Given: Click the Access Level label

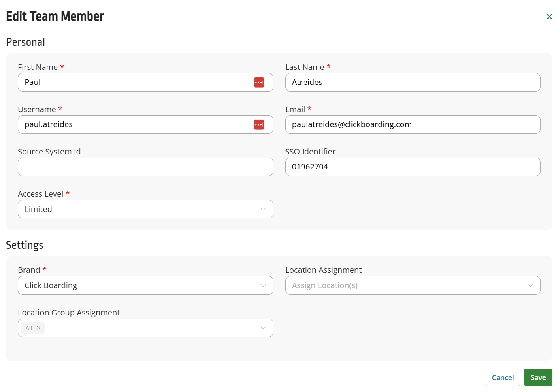Looking at the screenshot, I should tap(40, 194).
